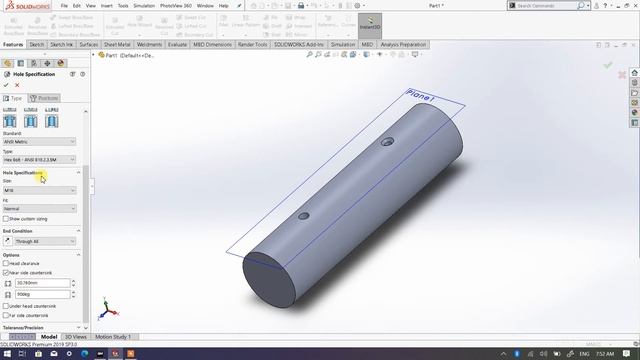Open the File Explorer folder icon in task pane
Viewport: 640px width, 360px height.
(635, 93)
